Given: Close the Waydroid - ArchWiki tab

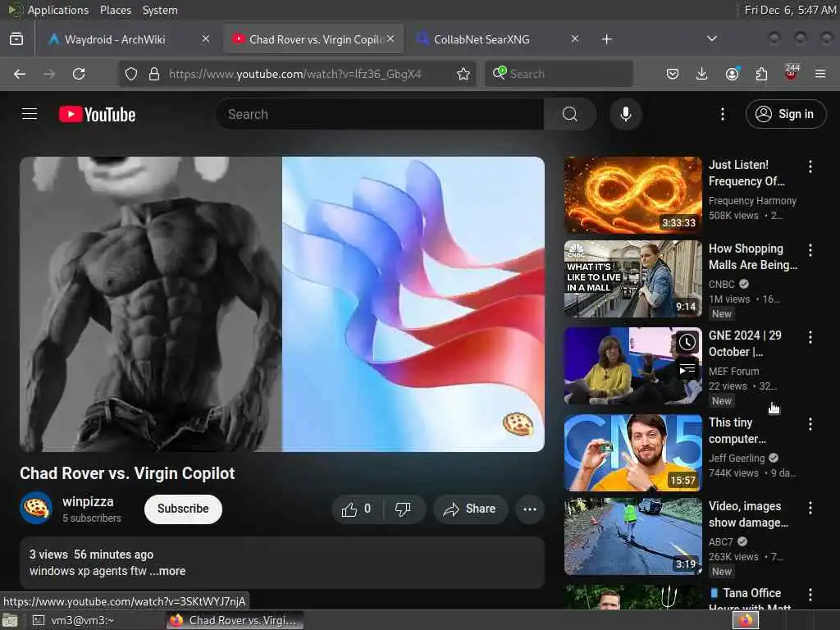Looking at the screenshot, I should 206,39.
